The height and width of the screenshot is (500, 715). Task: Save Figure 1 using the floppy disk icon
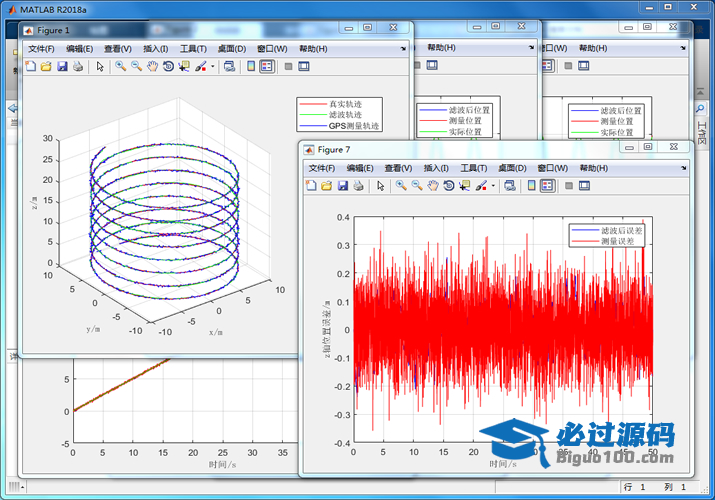pos(62,67)
